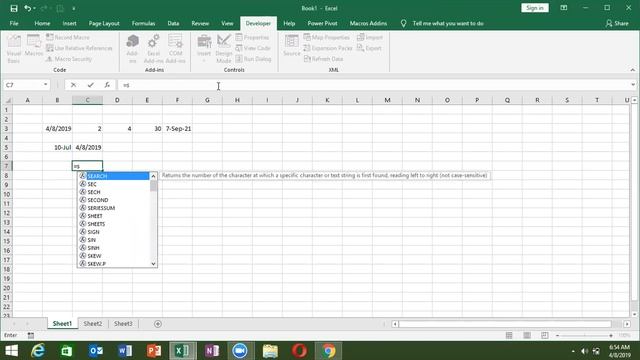640x360 pixels.
Task: Open the Windows Start menu
Action: coord(11,351)
